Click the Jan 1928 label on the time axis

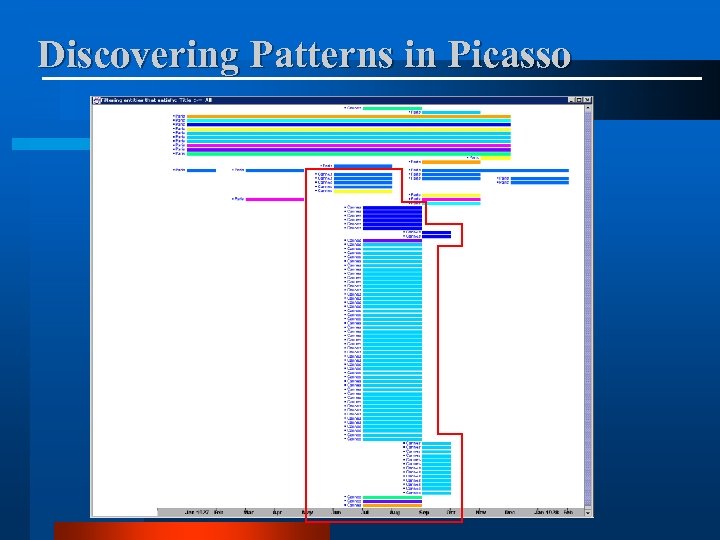pyautogui.click(x=547, y=512)
